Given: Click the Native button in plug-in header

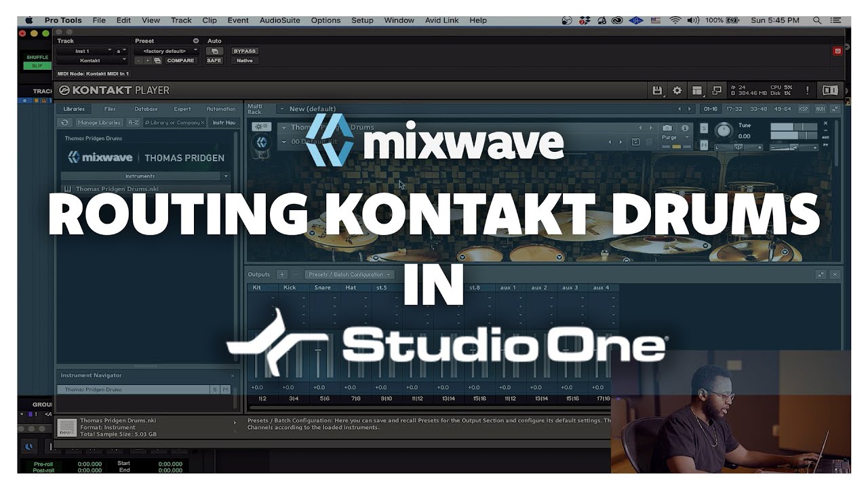Looking at the screenshot, I should click(244, 60).
